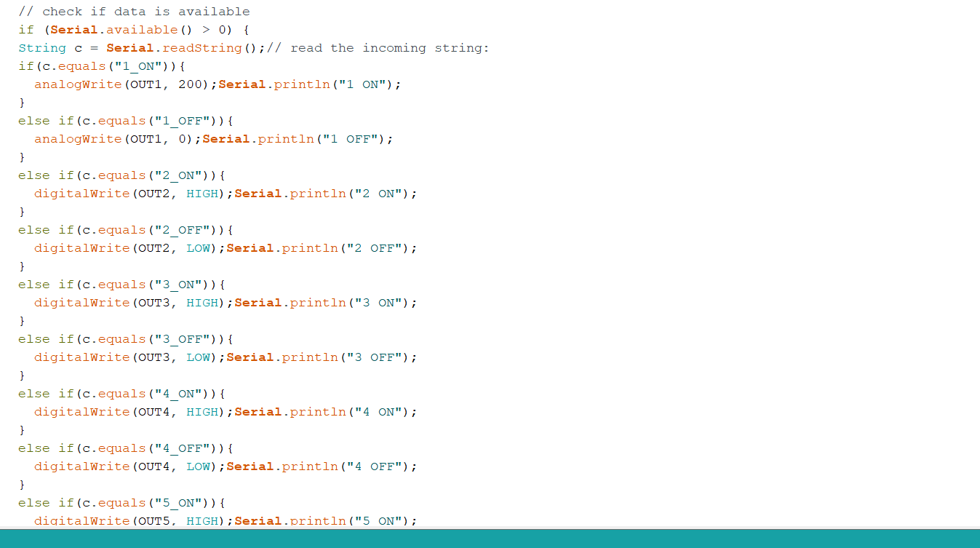Image resolution: width=980 pixels, height=548 pixels.
Task: Select the first digitalWrite with OUT2
Action: tap(80, 193)
